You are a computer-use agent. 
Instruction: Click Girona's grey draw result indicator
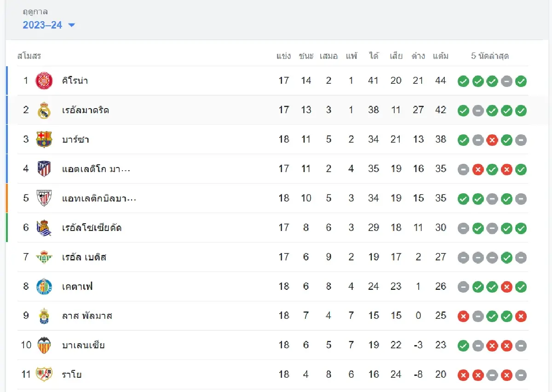coord(506,81)
